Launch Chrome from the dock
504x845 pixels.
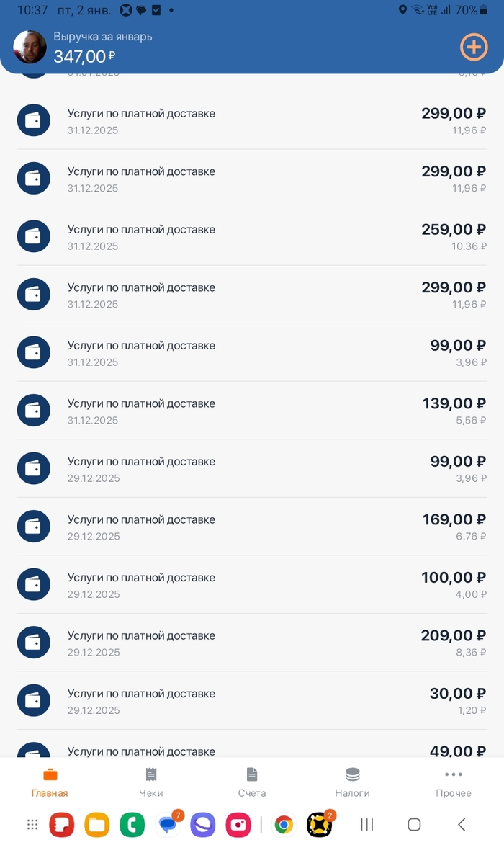(284, 825)
